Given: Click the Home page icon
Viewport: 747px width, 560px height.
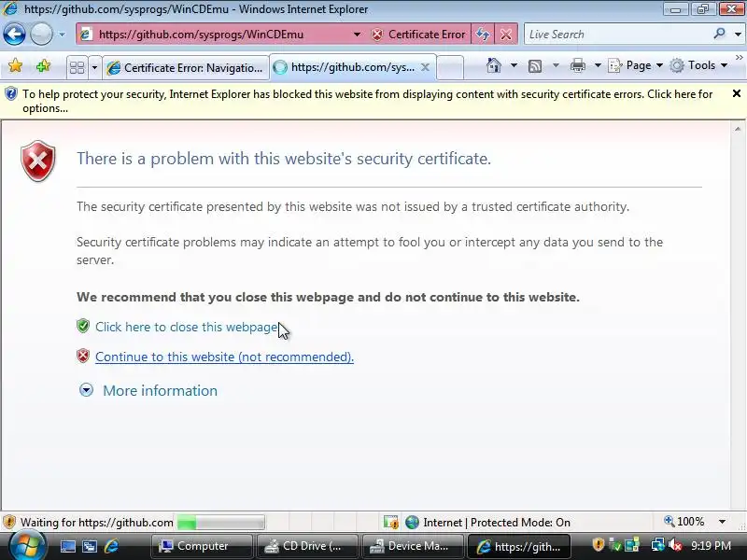Looking at the screenshot, I should tap(494, 65).
